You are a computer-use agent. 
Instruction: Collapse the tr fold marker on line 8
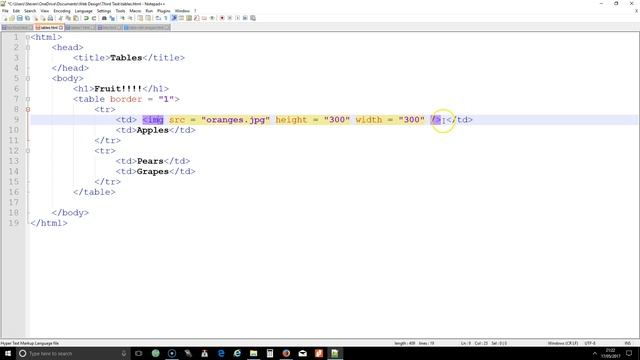(28, 109)
